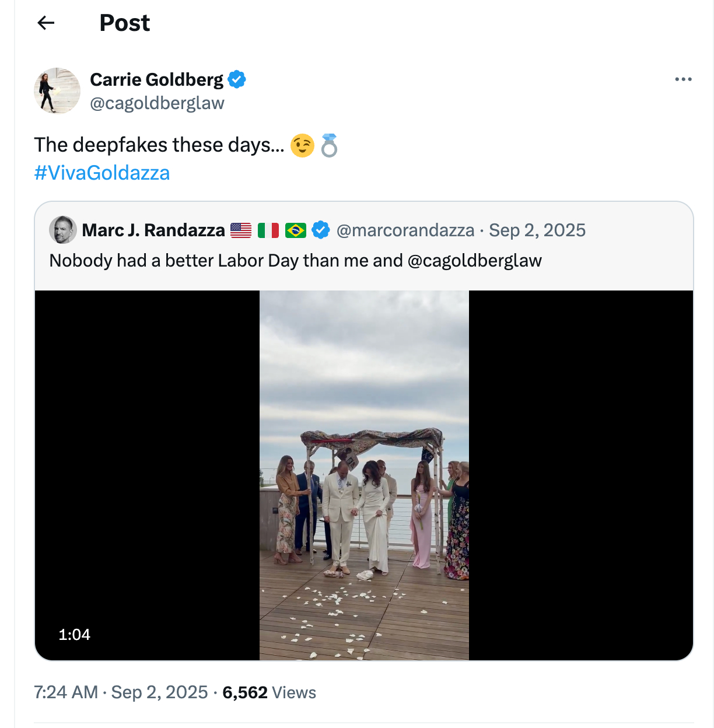Image resolution: width=714 pixels, height=728 pixels.
Task: Open quoted post's Sep 2, 2025 date
Action: click(537, 230)
